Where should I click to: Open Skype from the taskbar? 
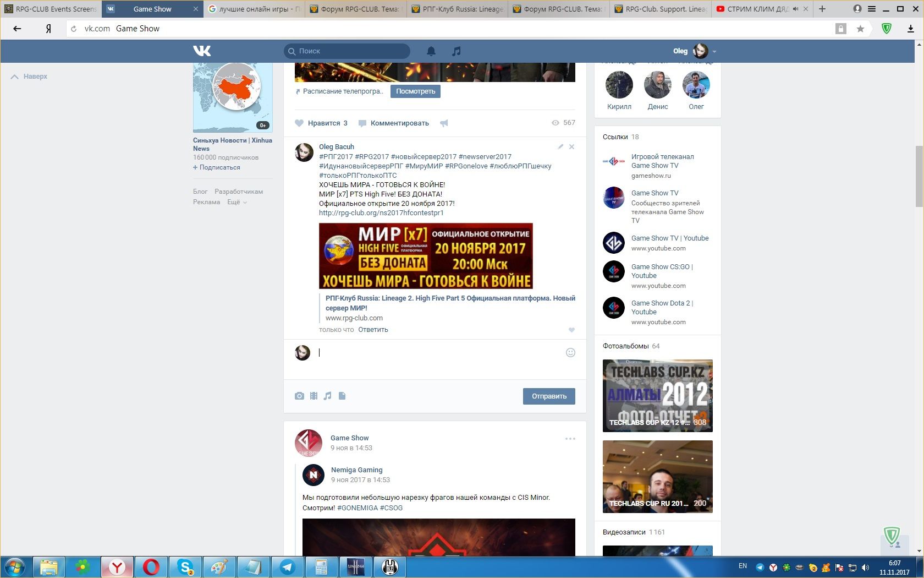coord(185,567)
